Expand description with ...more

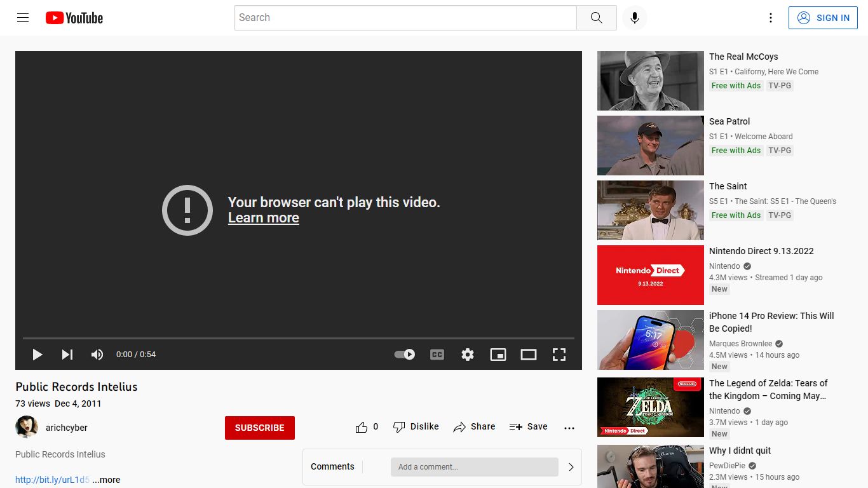click(106, 480)
